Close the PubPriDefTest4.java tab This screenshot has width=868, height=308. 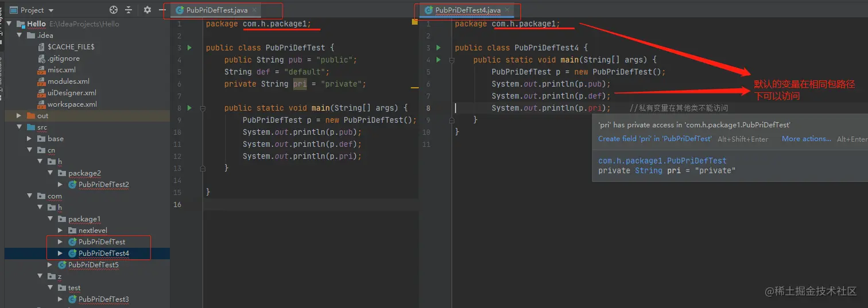click(507, 10)
